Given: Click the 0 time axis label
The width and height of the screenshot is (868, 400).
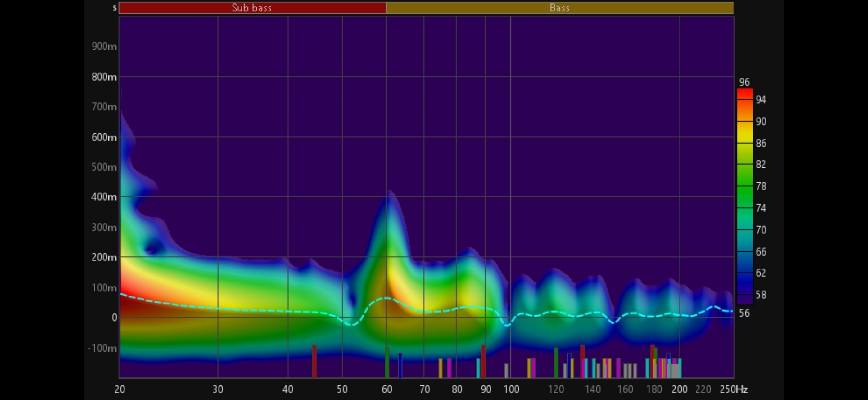Looking at the screenshot, I should point(115,318).
